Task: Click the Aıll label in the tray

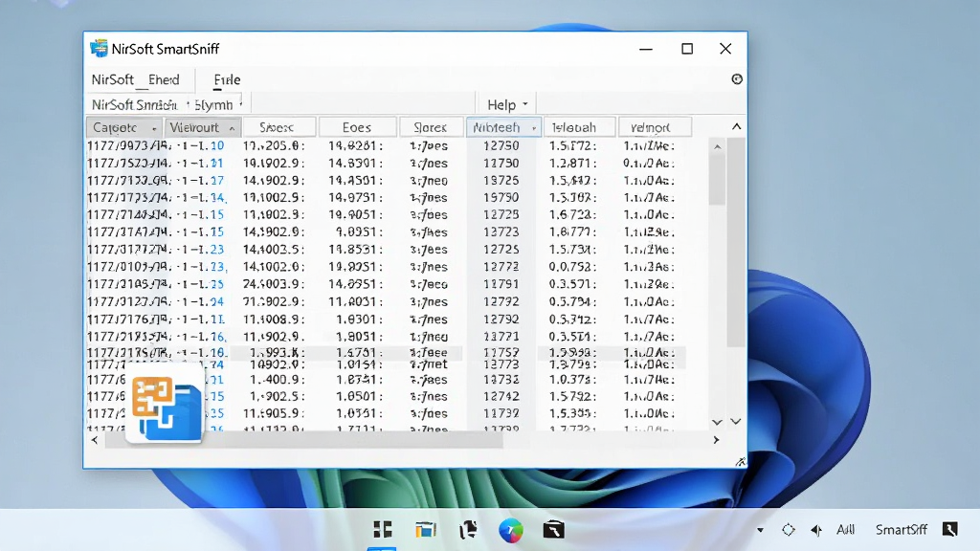Action: click(x=846, y=530)
